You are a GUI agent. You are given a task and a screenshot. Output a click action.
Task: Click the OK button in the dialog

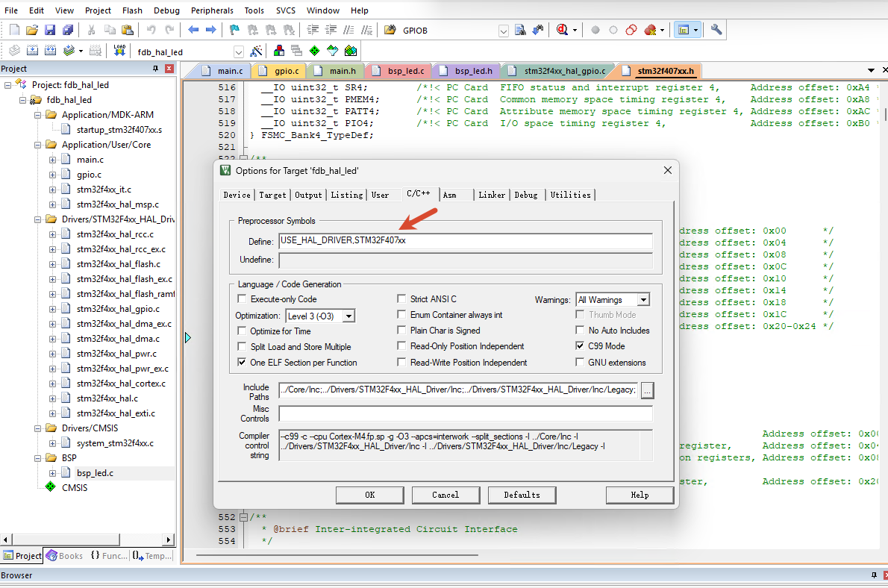click(x=370, y=495)
